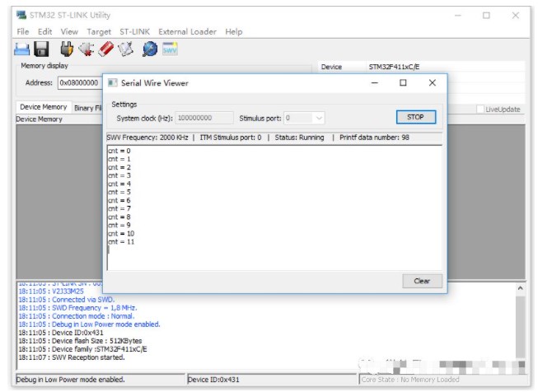Click the 'V2J33M25' log line

[51, 292]
